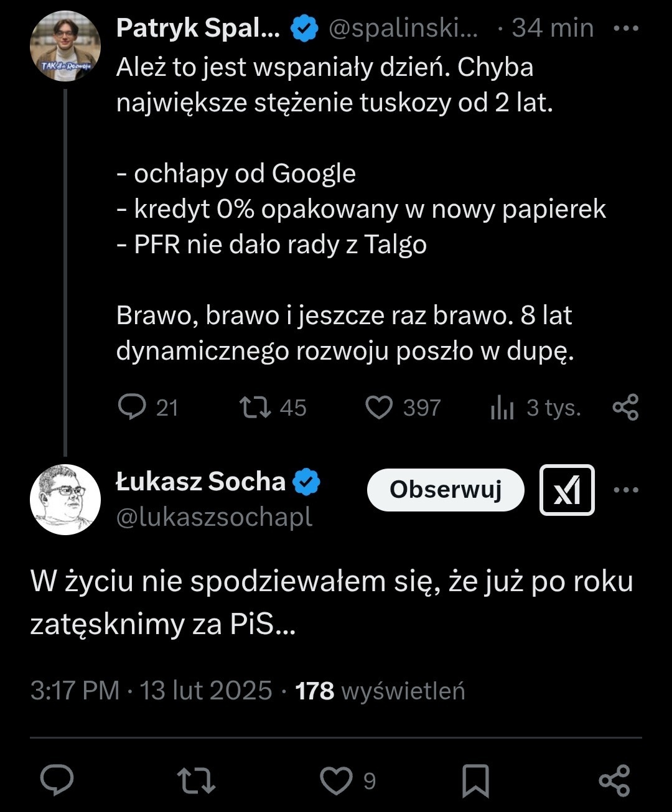Follow Łukasz Socha with Obserwuj button
This screenshot has height=812, width=672.
click(446, 490)
